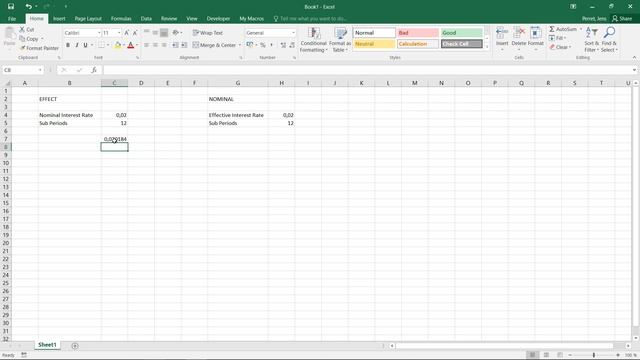Switch to the Formulas tab
The width and height of the screenshot is (640, 360).
click(121, 19)
